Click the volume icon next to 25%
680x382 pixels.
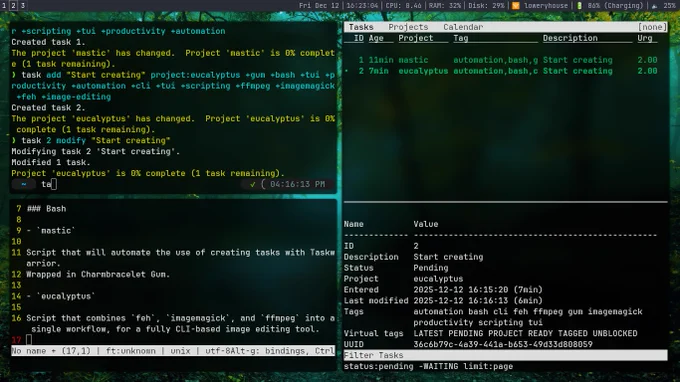pos(654,6)
